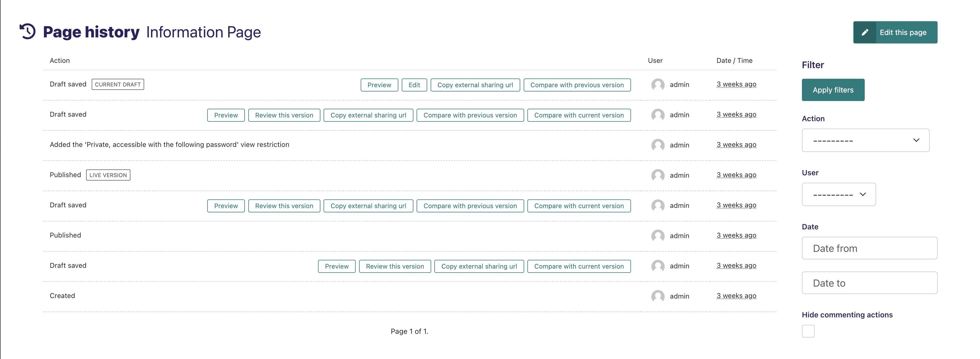Click the Page history clock icon
The image size is (980, 359).
click(x=27, y=31)
